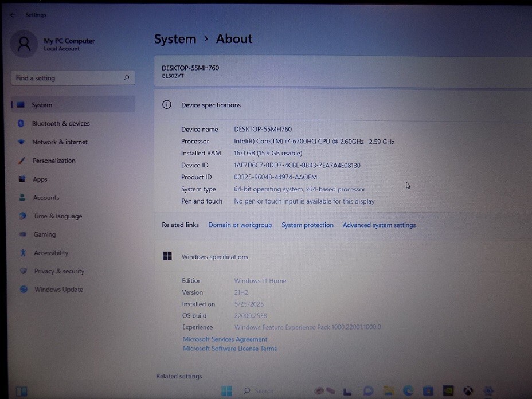
Task: Select System in the sidebar
Action: (73, 105)
